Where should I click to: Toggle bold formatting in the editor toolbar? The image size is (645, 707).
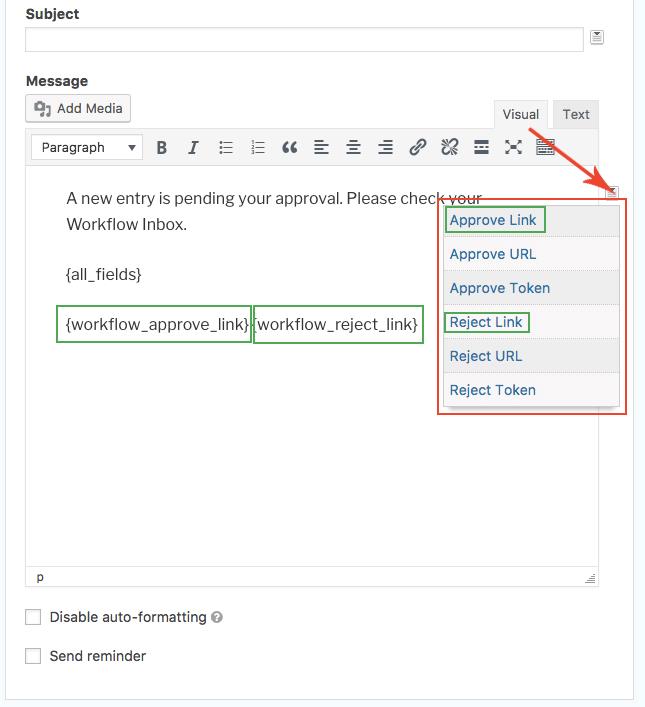(162, 148)
